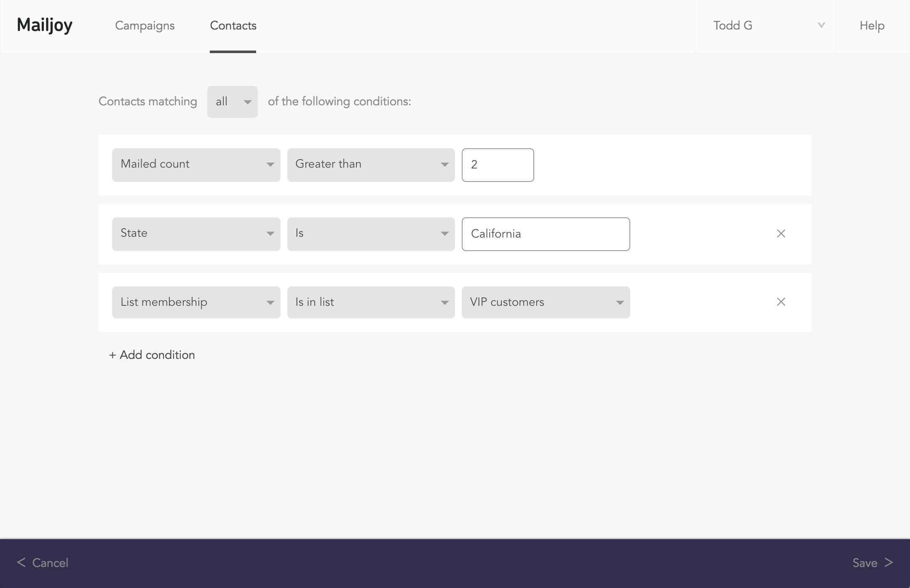Click the mailed count value input field
This screenshot has width=910, height=588.
(498, 165)
